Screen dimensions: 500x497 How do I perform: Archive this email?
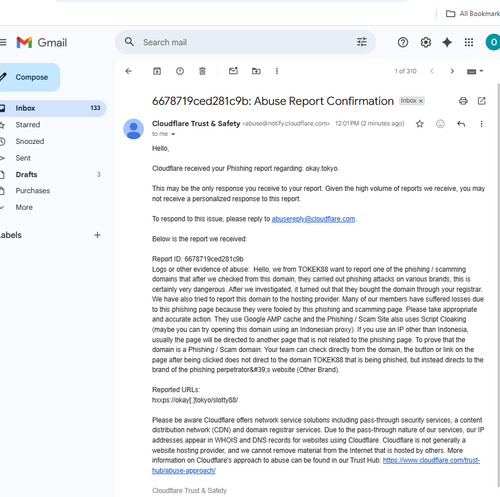click(157, 71)
